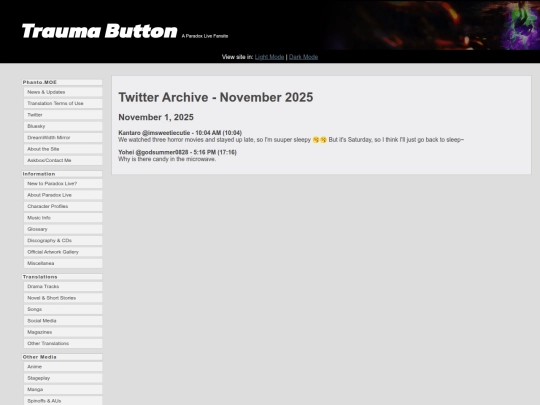Click the 'A Paradox Live Fansite' tagline

click(205, 36)
